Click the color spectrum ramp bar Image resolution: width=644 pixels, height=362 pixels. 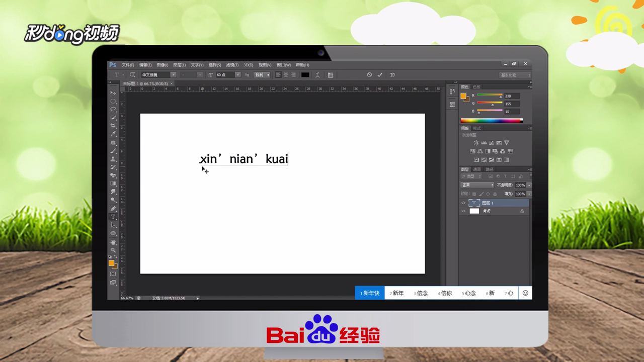492,121
